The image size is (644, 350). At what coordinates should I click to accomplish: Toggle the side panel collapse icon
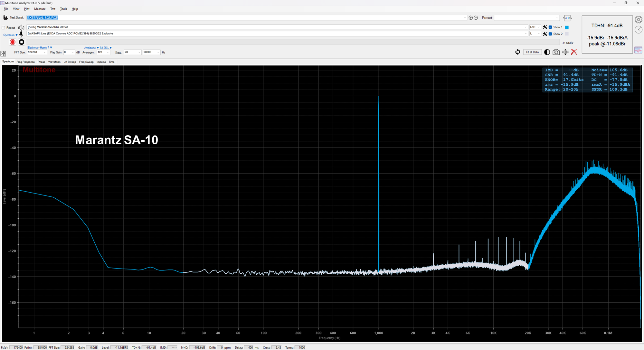(4, 53)
